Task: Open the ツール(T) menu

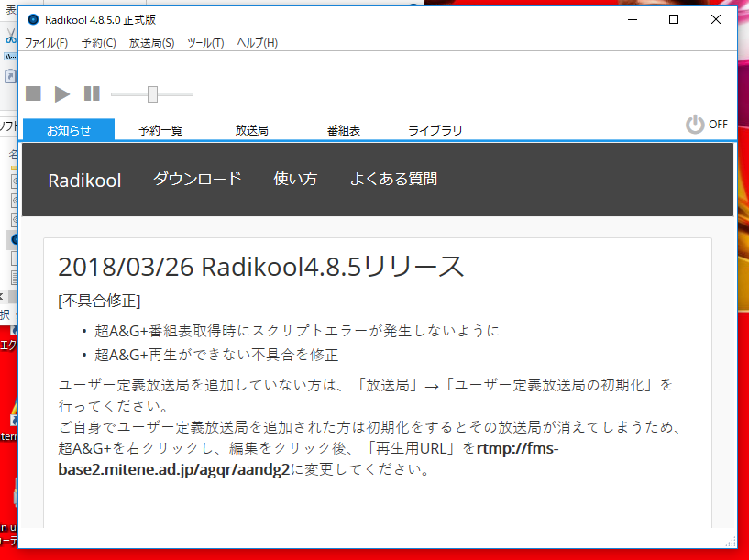Action: pos(205,43)
